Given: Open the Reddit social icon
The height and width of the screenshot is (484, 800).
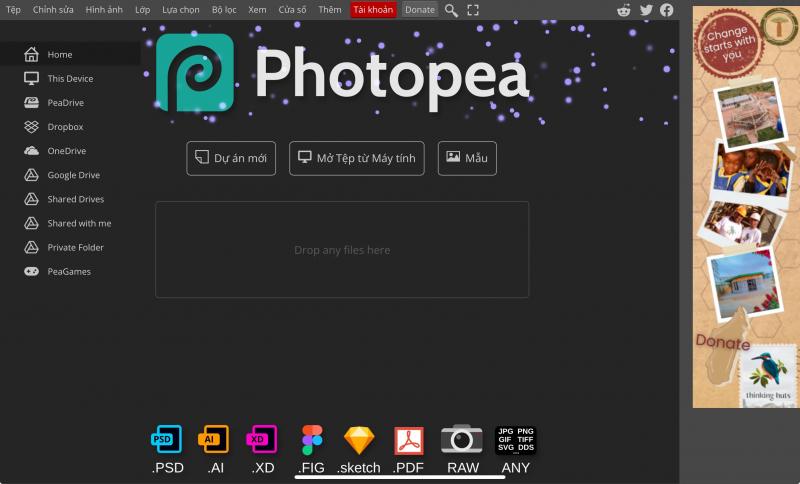Looking at the screenshot, I should [x=623, y=10].
